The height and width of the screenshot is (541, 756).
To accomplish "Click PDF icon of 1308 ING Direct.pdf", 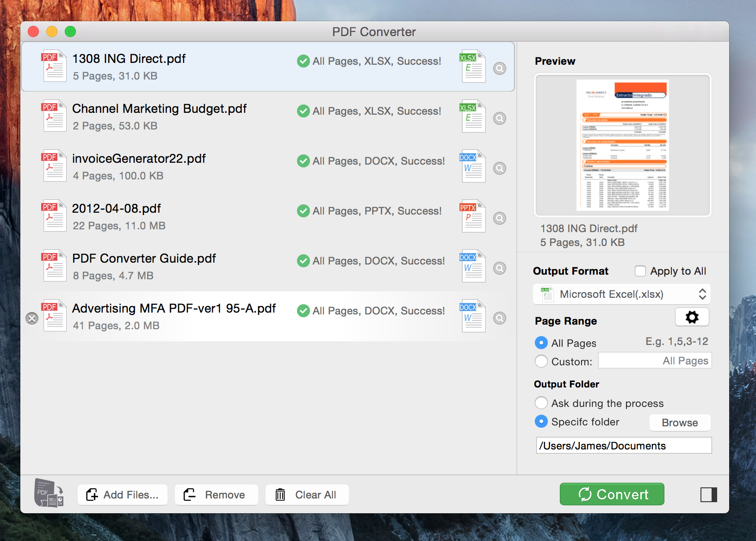I will coord(54,66).
